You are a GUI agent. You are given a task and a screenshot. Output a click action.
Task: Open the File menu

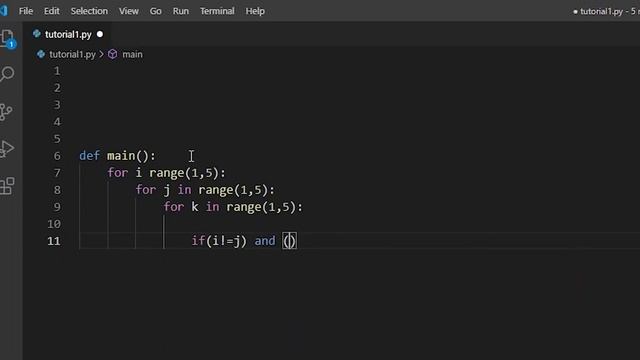[26, 11]
